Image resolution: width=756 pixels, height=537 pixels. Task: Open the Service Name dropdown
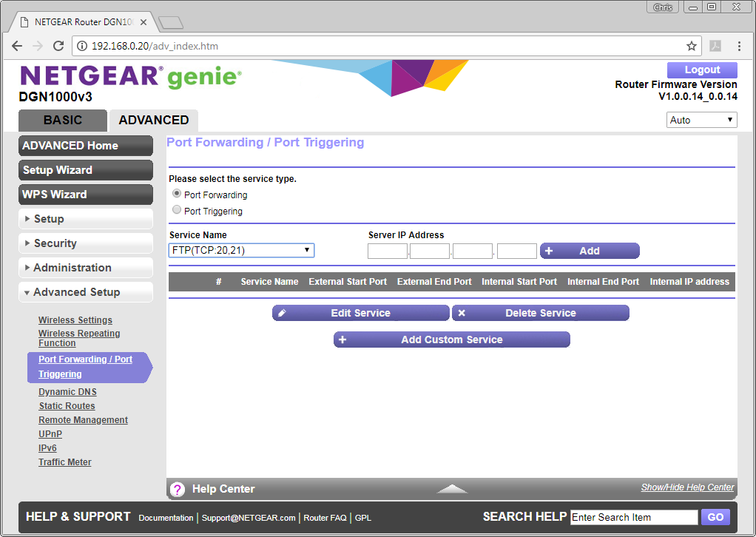click(x=241, y=250)
